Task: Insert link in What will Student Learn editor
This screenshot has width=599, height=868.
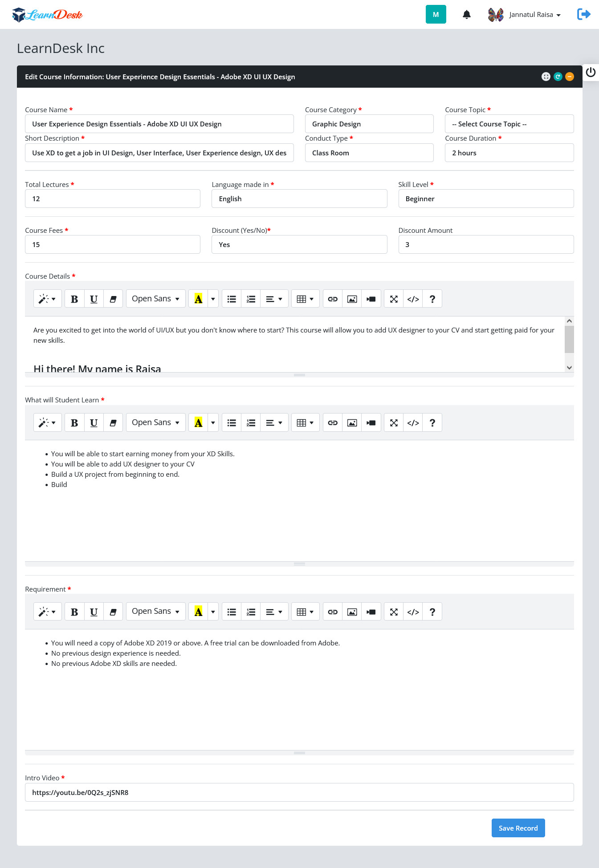Action: (x=333, y=423)
